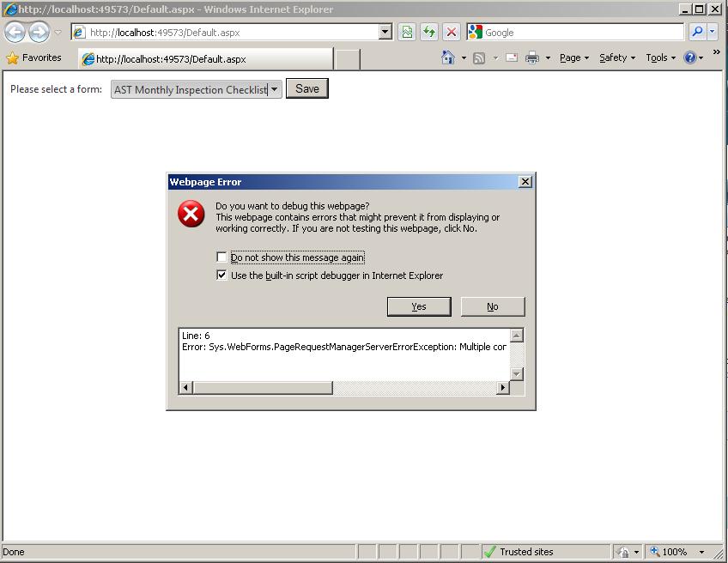The width and height of the screenshot is (728, 563).
Task: Toggle the Compatibility View icon
Action: [x=407, y=32]
